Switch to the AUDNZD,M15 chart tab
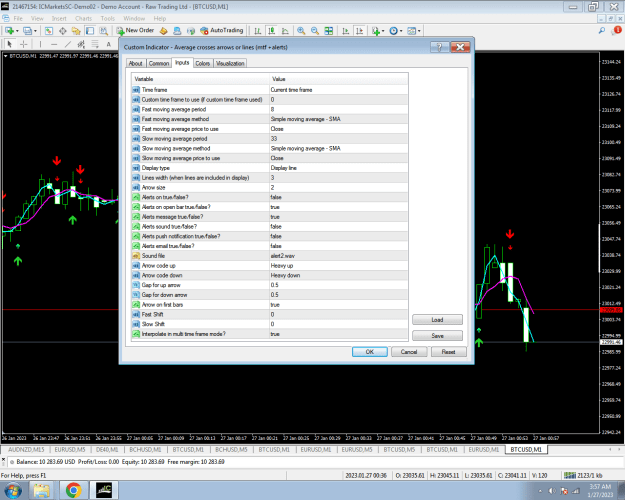The image size is (625, 500). (26, 450)
